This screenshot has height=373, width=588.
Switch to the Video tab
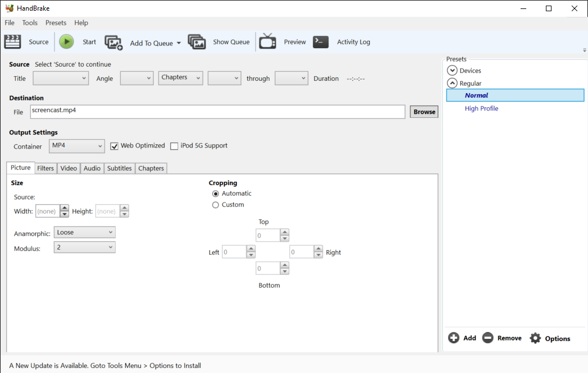69,168
